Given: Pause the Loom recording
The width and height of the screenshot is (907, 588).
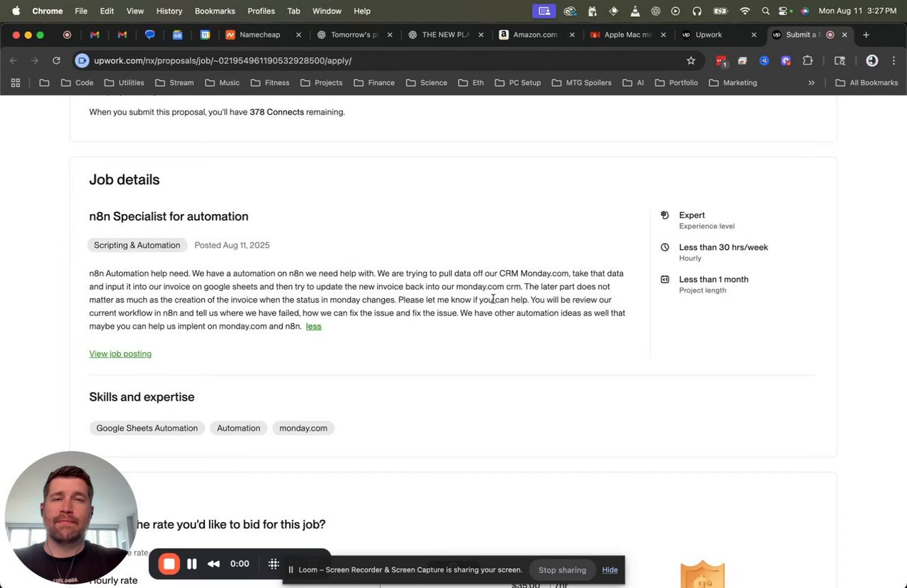Looking at the screenshot, I should click(x=191, y=564).
